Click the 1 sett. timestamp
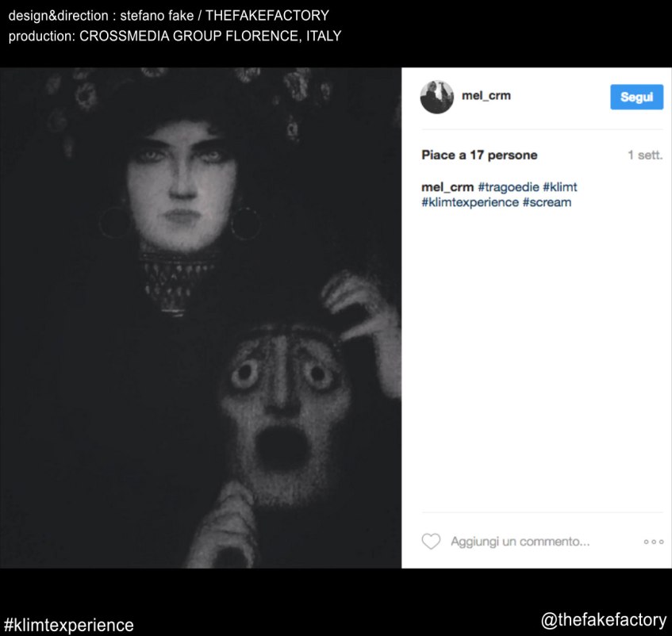 (645, 155)
